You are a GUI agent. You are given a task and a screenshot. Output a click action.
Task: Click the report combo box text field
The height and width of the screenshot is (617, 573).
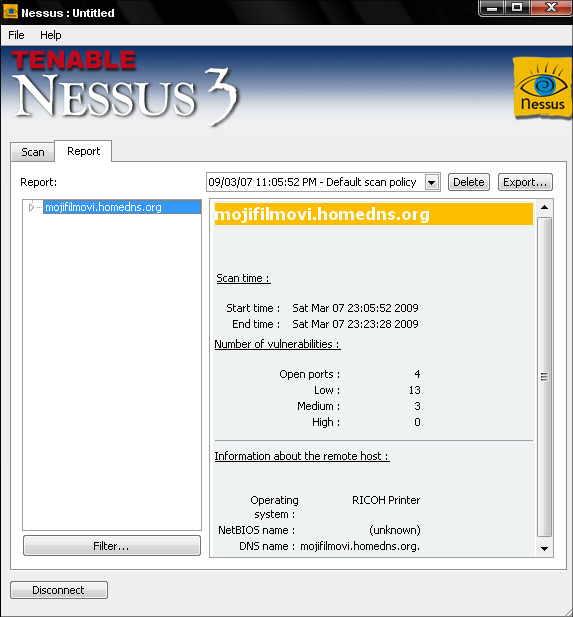click(x=315, y=182)
